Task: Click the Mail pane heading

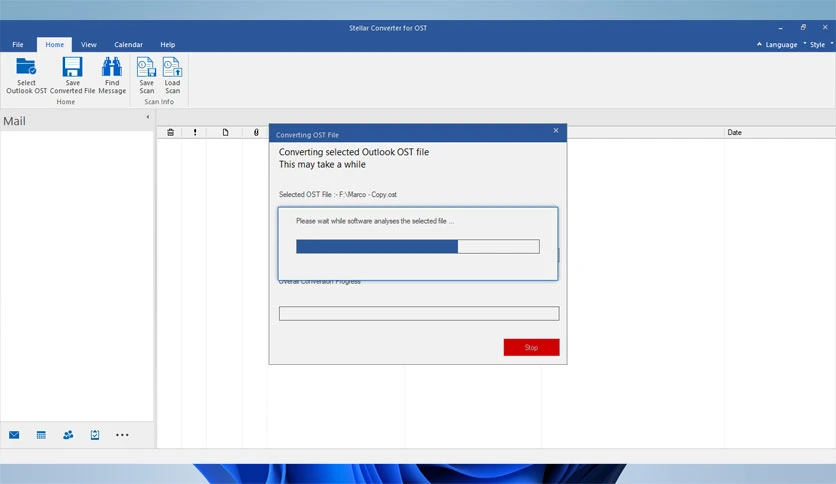Action: tap(14, 121)
